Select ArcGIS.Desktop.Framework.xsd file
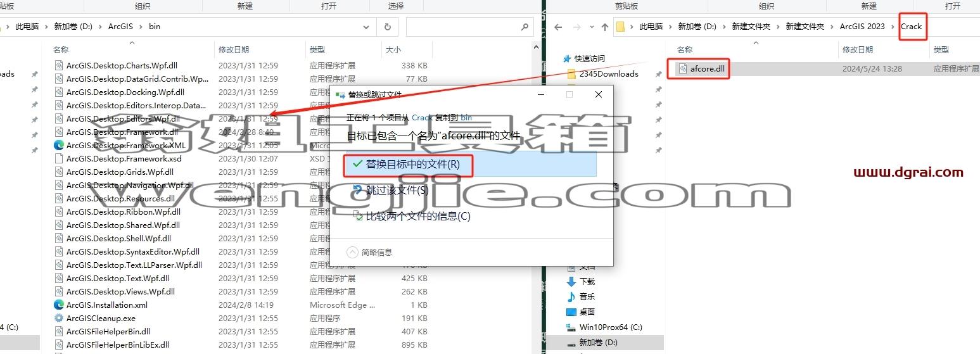The image size is (980, 354). tap(124, 158)
